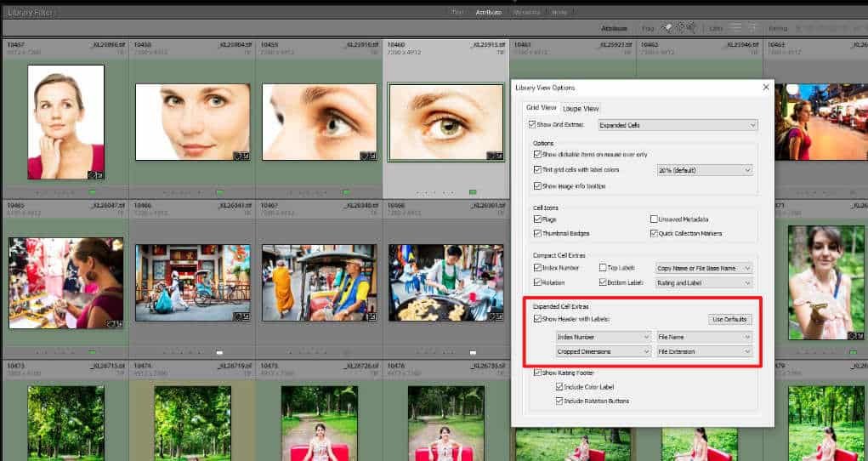
Task: Click white color label in cell 10466
Action: (x=220, y=352)
